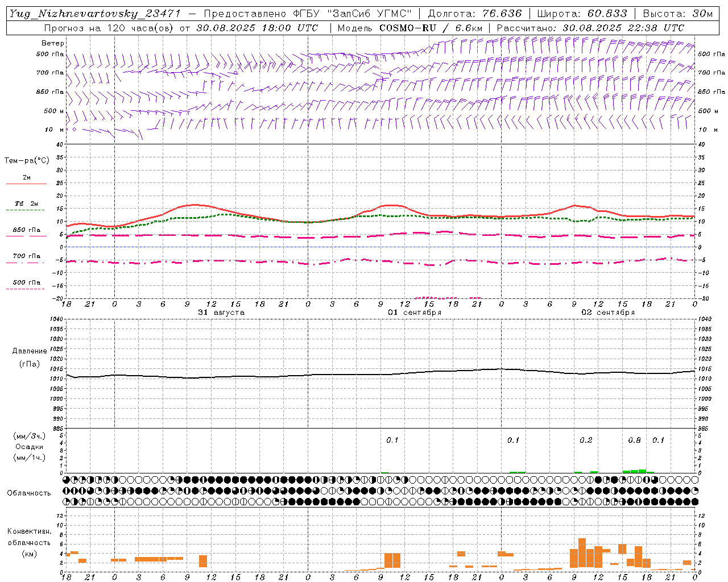Click the "Конвективн." convective cloud label
Screen dimensions: 728x582
point(29,531)
